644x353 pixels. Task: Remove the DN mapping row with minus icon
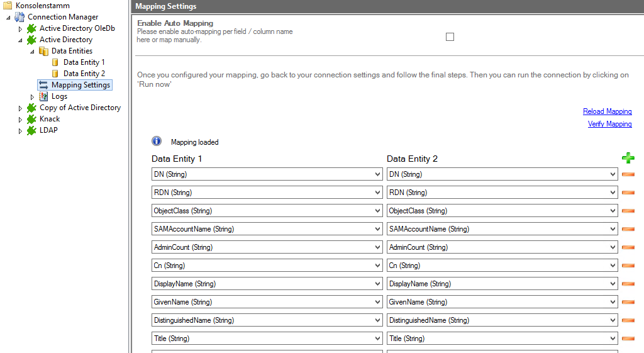coord(628,174)
